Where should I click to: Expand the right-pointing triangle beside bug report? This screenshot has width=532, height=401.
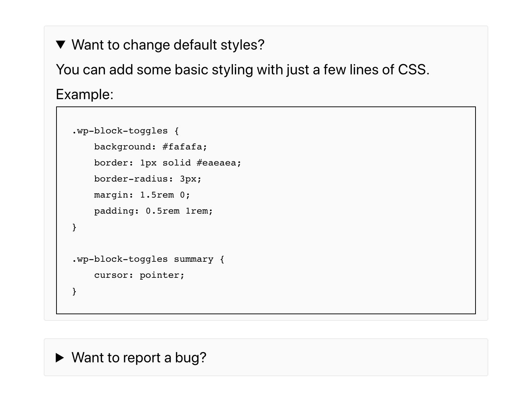[x=60, y=358]
